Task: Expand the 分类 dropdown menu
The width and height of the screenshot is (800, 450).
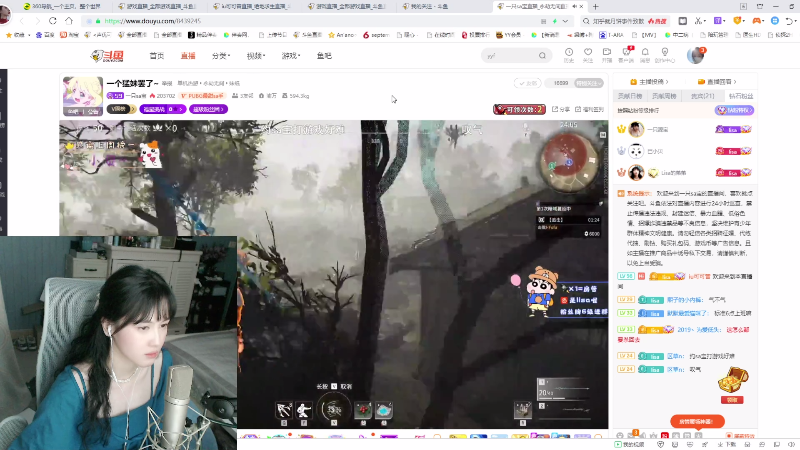Action: pyautogui.click(x=221, y=56)
